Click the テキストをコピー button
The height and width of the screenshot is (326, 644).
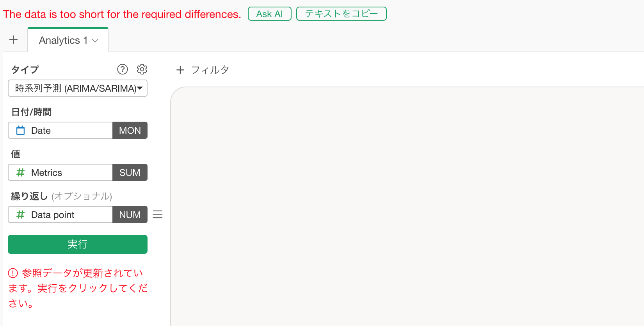[342, 14]
